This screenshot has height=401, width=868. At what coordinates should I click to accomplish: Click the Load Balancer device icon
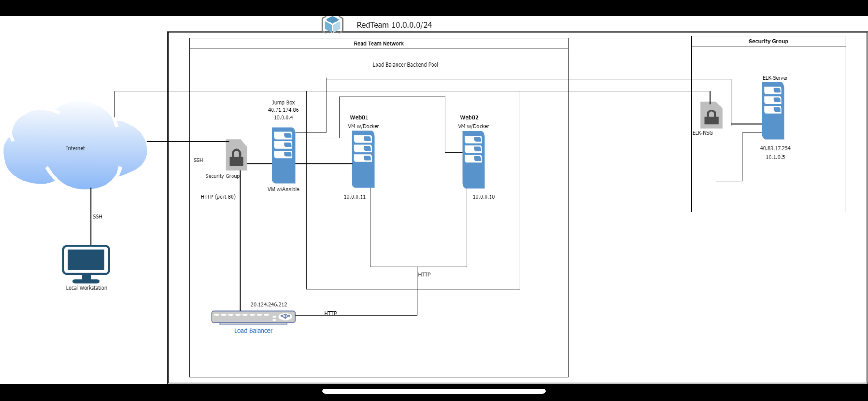[x=253, y=317]
